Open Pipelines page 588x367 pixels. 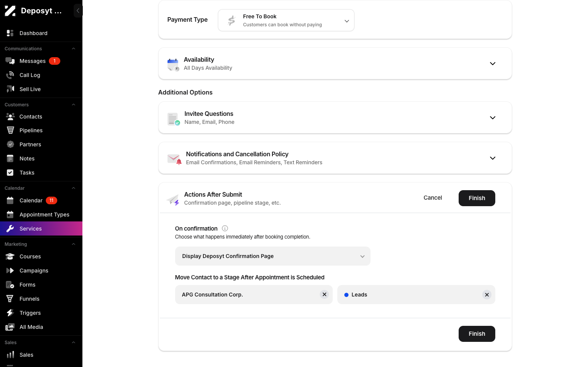41,130
